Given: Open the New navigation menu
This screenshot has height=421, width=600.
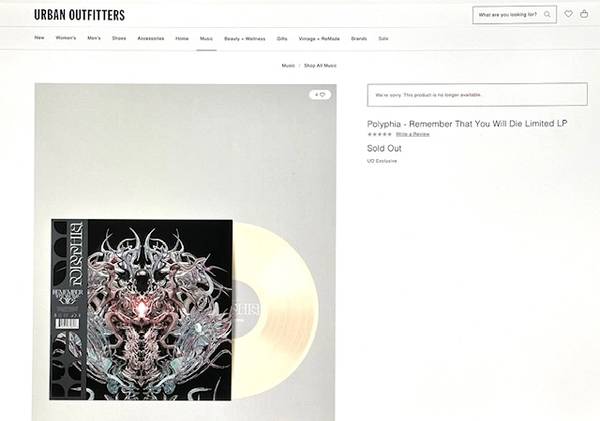Looking at the screenshot, I should (39, 38).
